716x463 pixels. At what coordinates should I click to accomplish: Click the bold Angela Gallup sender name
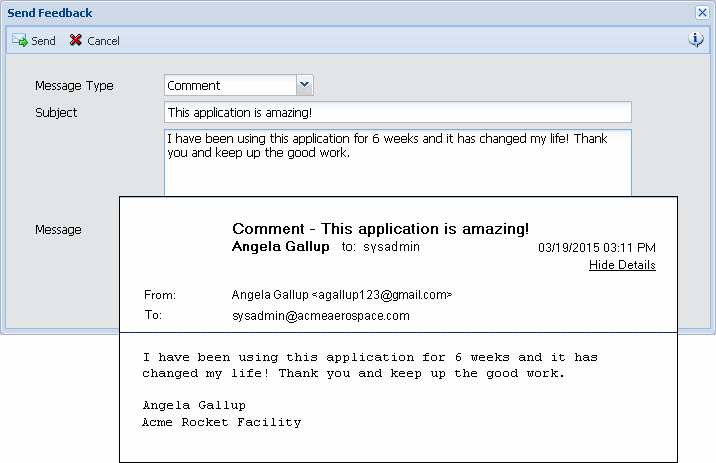[280, 247]
